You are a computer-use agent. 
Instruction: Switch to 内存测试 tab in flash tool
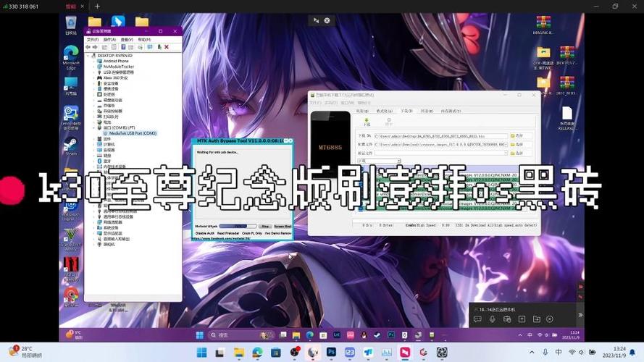coord(451,111)
